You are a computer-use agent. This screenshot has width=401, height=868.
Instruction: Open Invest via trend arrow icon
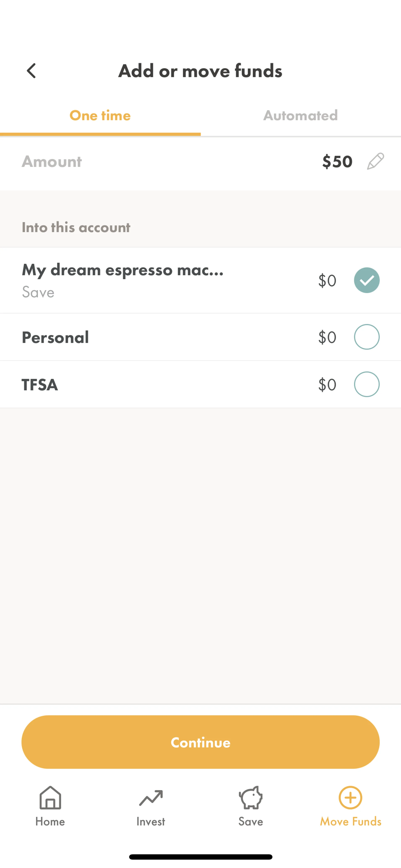click(x=151, y=797)
